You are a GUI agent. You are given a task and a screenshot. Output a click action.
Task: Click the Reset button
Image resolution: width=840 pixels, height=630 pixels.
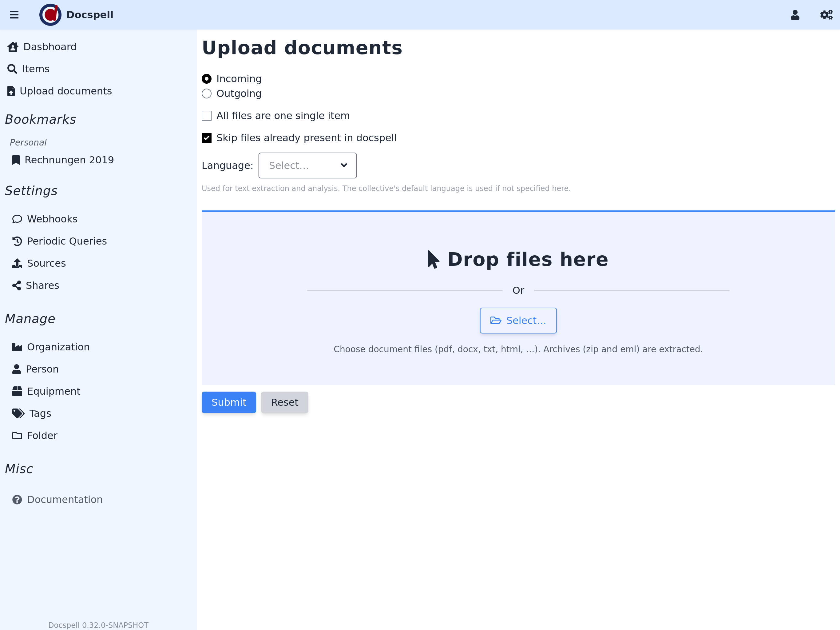284,402
